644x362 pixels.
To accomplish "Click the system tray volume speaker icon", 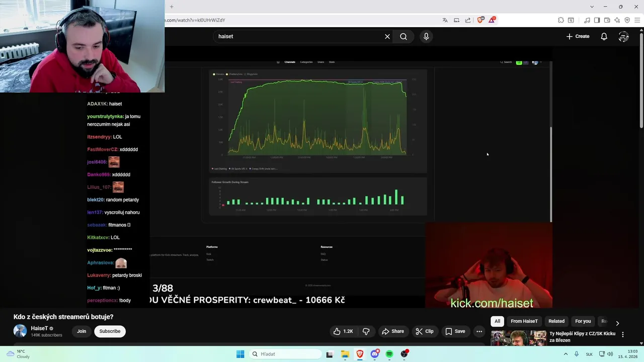I will click(x=610, y=354).
